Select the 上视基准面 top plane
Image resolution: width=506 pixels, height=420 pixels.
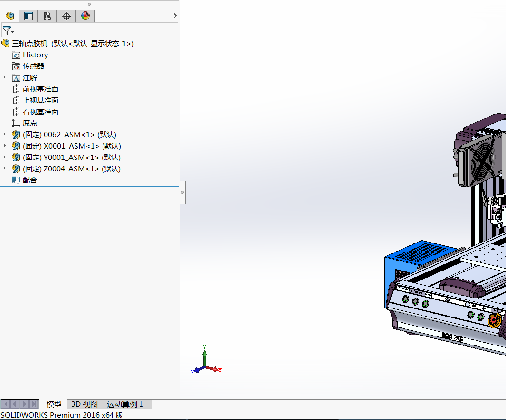coord(41,100)
